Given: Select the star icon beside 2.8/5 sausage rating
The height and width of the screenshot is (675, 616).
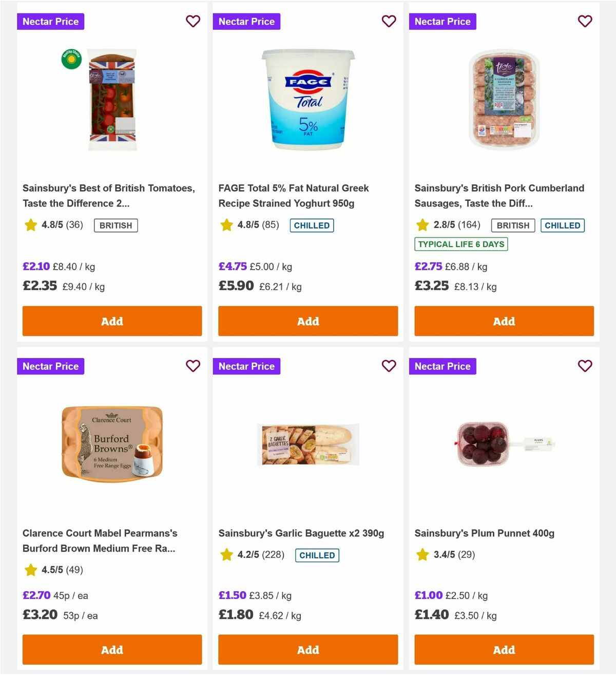Looking at the screenshot, I should pos(422,225).
